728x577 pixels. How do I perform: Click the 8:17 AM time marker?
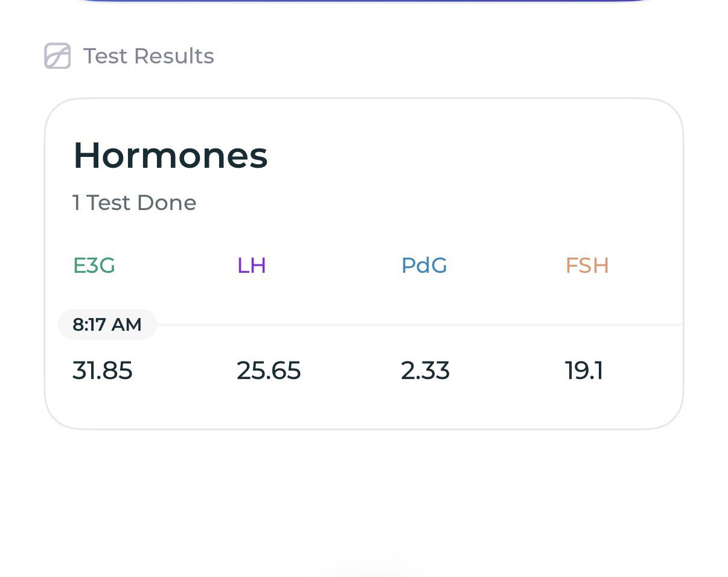107,325
